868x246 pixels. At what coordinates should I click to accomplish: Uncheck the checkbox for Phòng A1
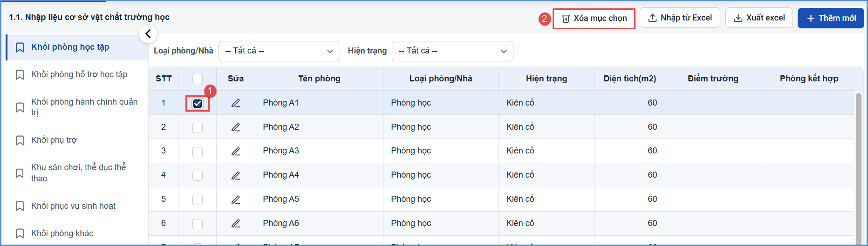pyautogui.click(x=198, y=103)
